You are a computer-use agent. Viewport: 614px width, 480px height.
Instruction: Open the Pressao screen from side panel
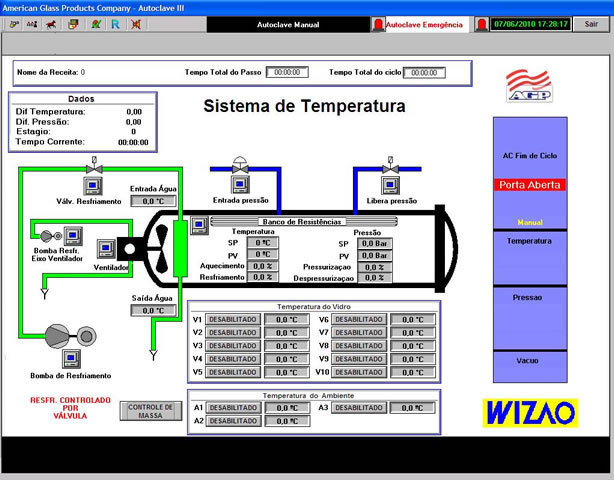tap(530, 319)
